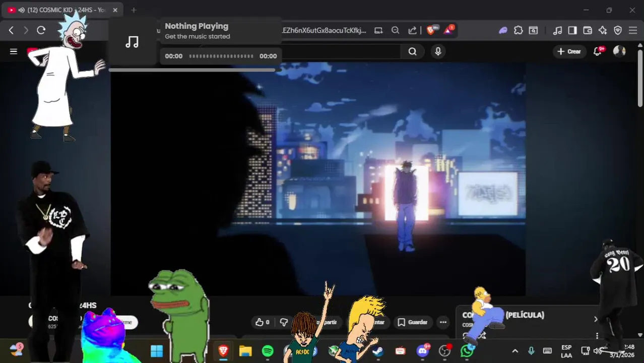Screen dimensions: 644x363
Task: Open Brave Wallet
Action: click(x=588, y=30)
